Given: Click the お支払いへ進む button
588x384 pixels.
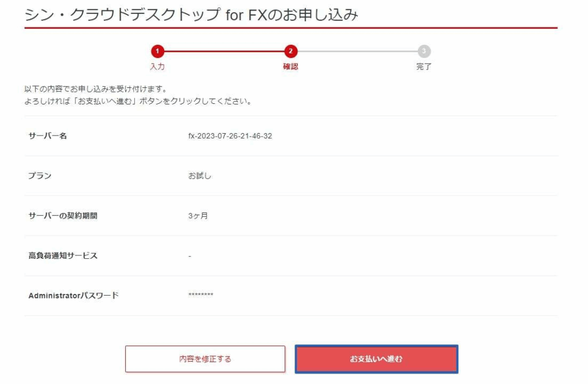Looking at the screenshot, I should coord(377,359).
